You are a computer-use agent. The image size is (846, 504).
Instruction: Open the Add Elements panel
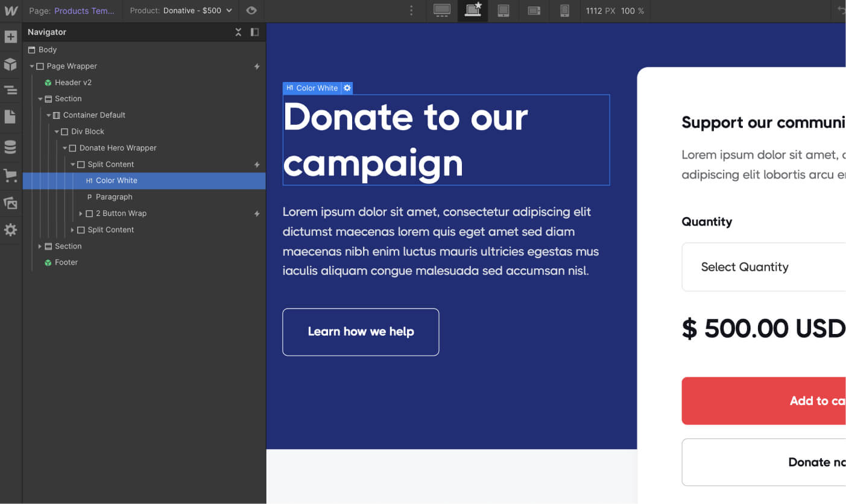tap(11, 37)
